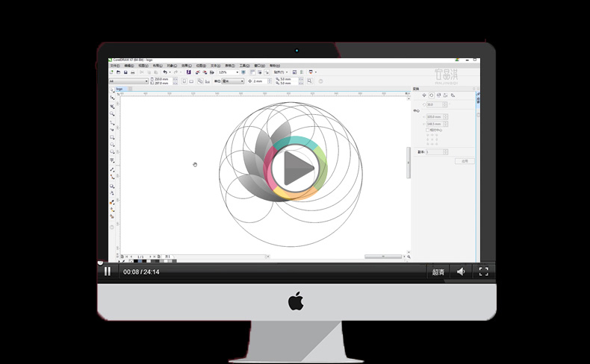590x364 pixels.
Task: Click the nudge distance field
Action: click(260, 81)
